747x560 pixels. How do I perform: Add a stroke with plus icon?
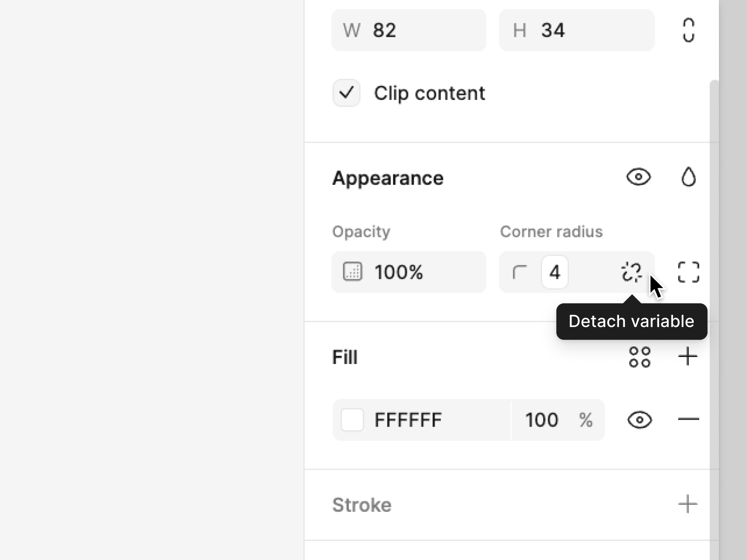687,504
